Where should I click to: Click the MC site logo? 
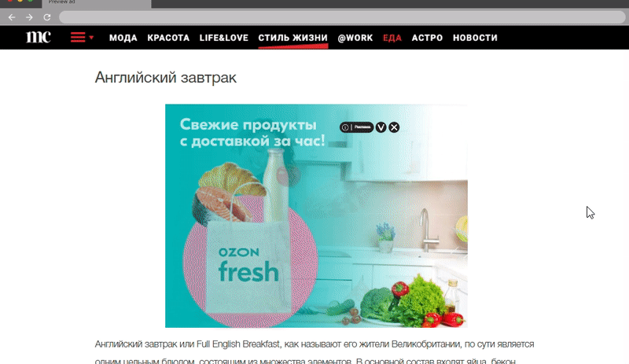(39, 37)
